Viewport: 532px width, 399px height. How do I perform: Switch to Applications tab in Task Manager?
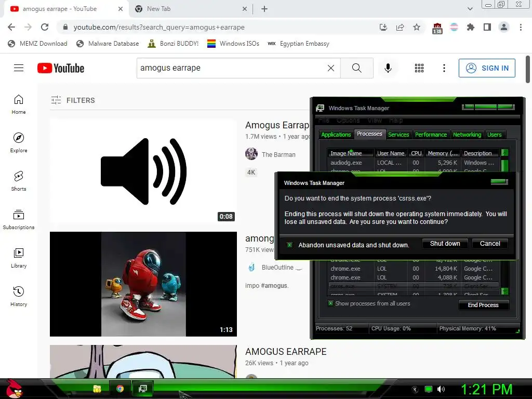[336, 135]
